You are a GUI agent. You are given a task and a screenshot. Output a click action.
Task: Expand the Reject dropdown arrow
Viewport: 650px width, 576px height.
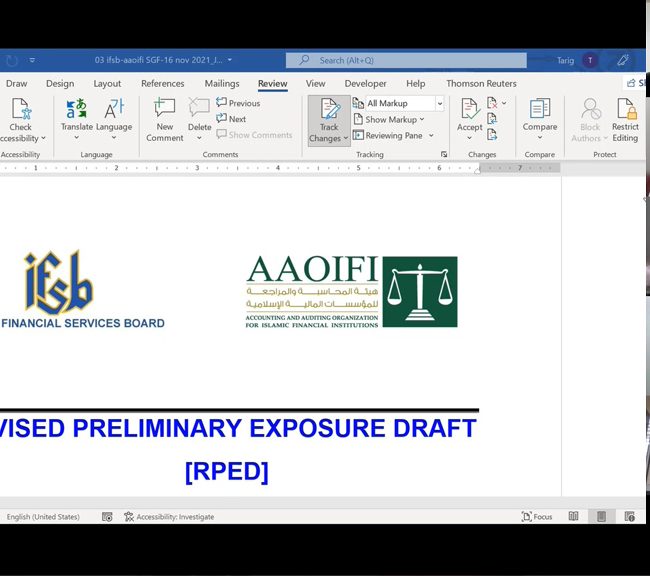pyautogui.click(x=504, y=103)
